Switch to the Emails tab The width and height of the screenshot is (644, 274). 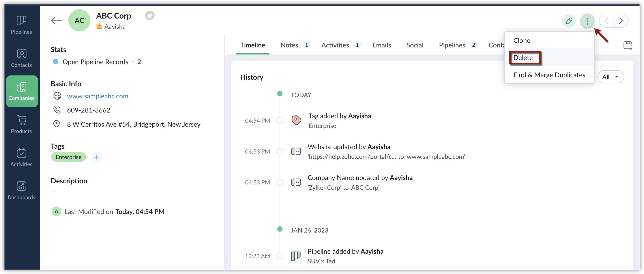[x=381, y=45]
